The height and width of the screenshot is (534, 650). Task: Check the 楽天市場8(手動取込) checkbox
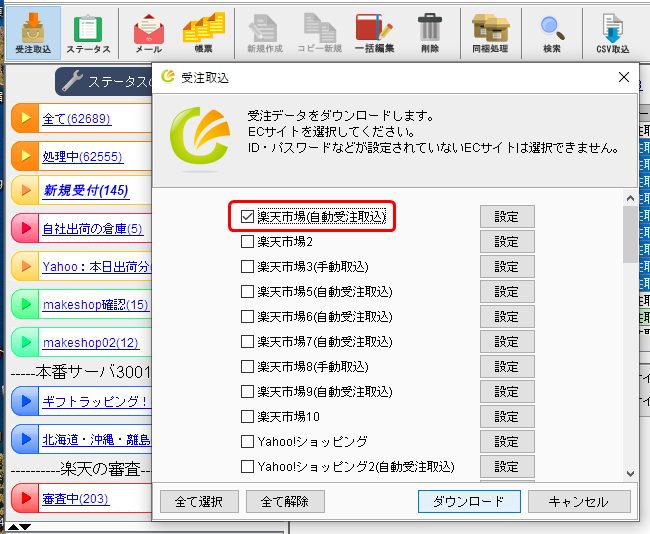pyautogui.click(x=247, y=367)
